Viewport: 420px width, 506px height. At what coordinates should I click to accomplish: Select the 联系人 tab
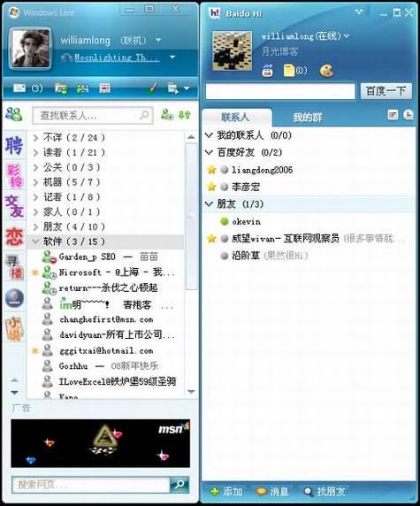[x=235, y=117]
